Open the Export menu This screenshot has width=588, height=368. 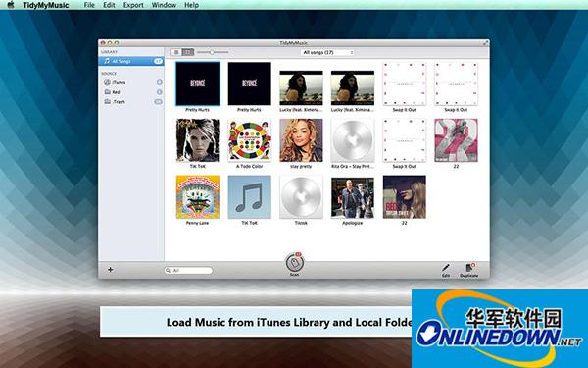click(133, 5)
